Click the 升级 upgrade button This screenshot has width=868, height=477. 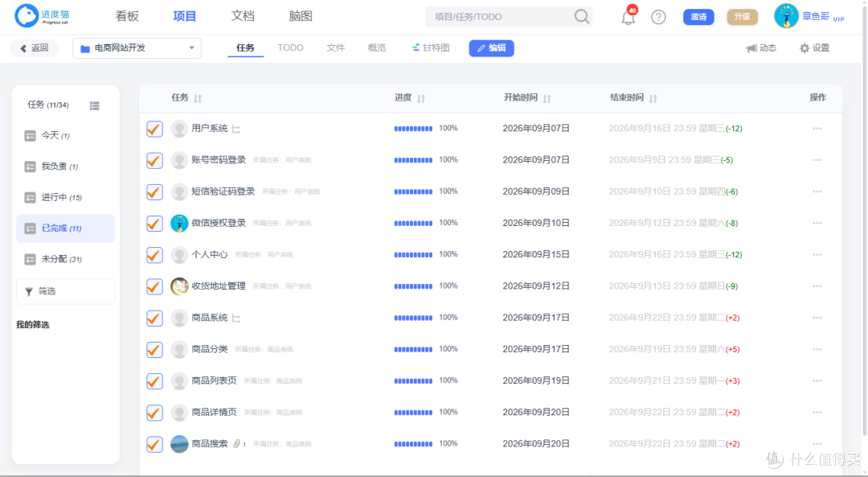[743, 17]
